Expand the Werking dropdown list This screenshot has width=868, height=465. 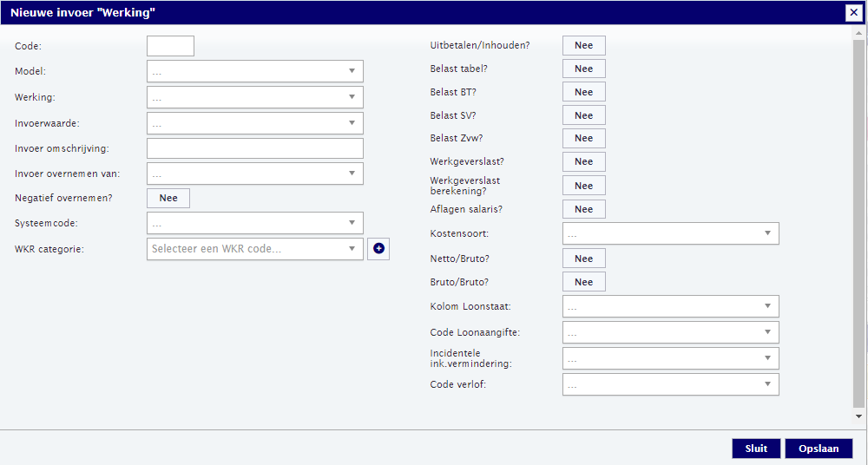(255, 97)
